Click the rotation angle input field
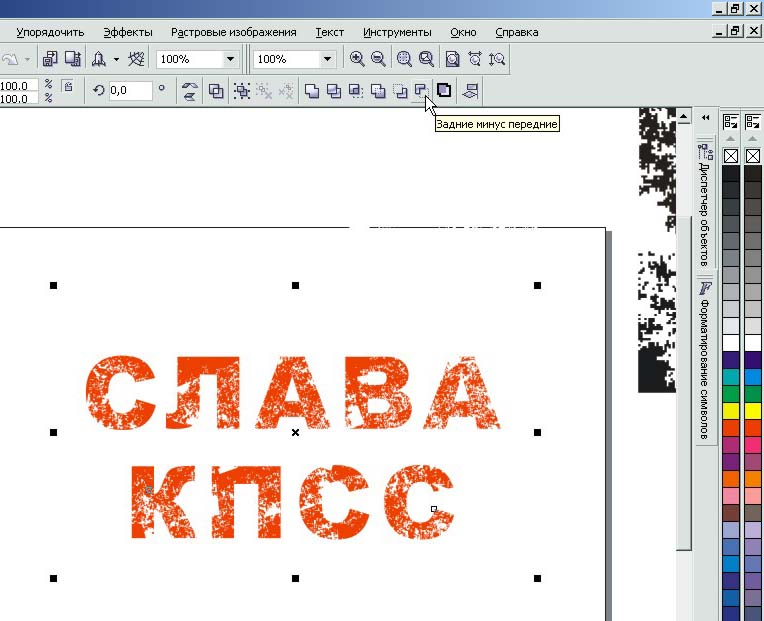This screenshot has height=621, width=764. coord(130,91)
